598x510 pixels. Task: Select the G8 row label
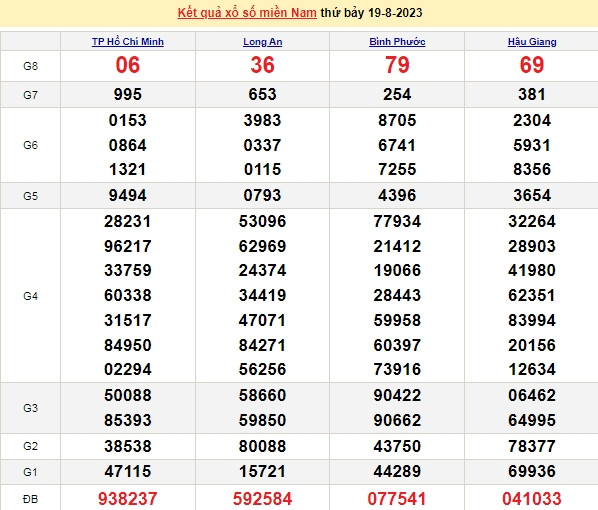coord(31,66)
